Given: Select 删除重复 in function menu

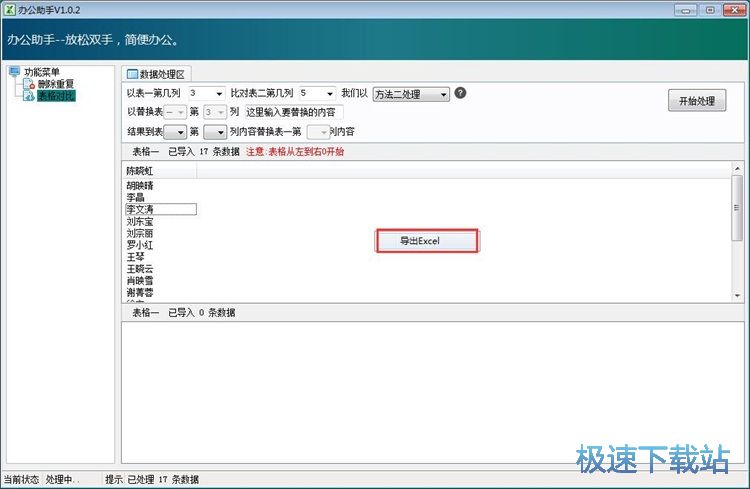Looking at the screenshot, I should [x=56, y=84].
